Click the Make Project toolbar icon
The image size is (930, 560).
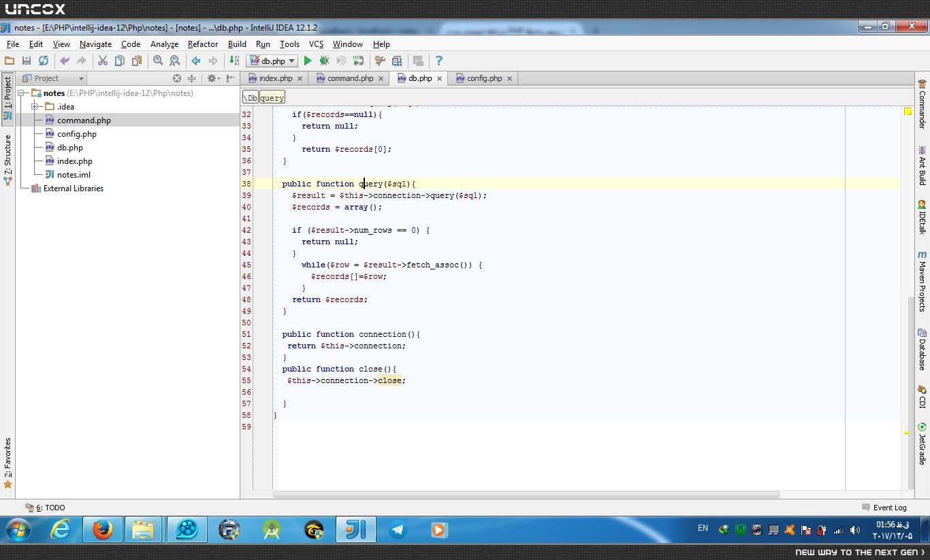pos(234,61)
